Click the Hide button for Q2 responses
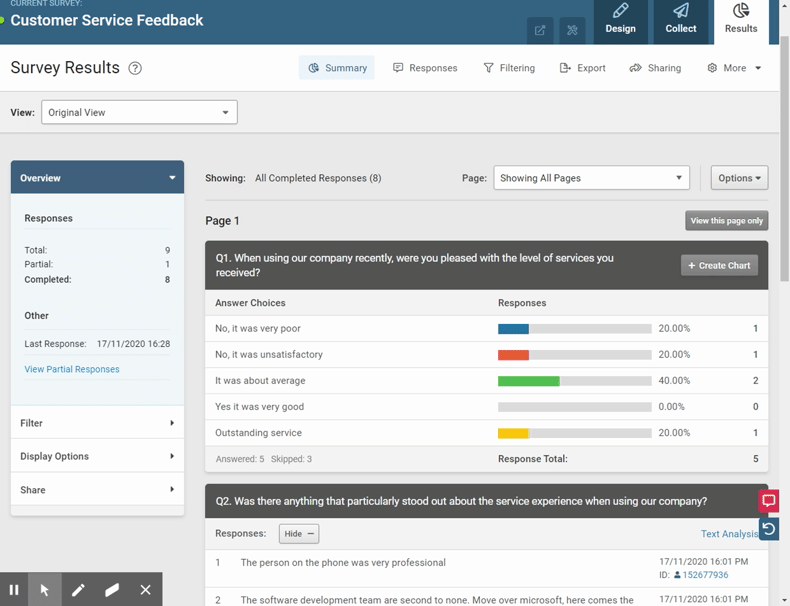 (x=299, y=533)
